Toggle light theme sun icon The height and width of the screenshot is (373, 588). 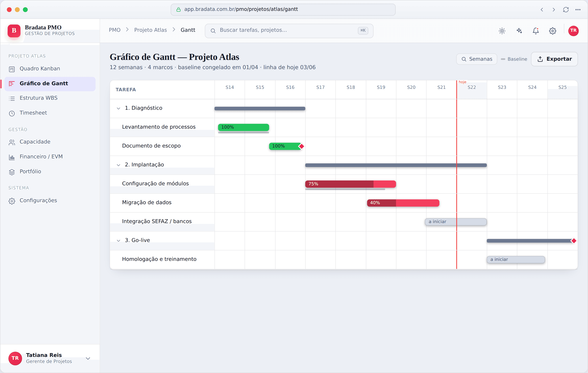[x=502, y=31]
